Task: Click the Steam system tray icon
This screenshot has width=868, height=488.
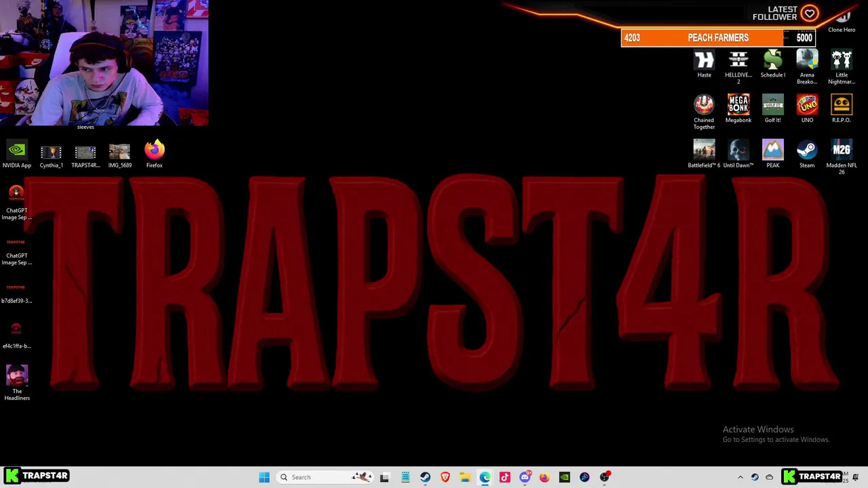Action: coord(755,477)
